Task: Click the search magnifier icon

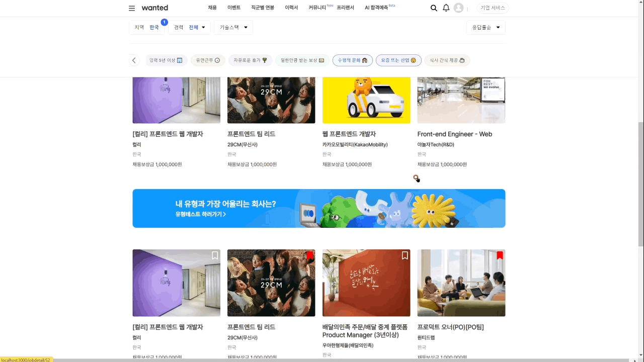Action: tap(434, 8)
